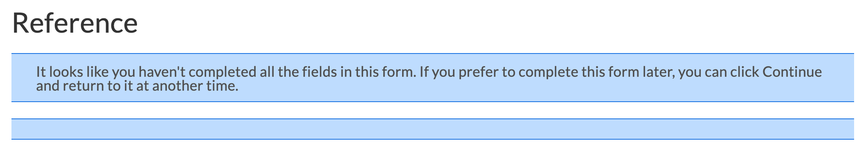Screen dimensions: 868x156
Task: Click the top blue border of the notice
Action: click(433, 53)
